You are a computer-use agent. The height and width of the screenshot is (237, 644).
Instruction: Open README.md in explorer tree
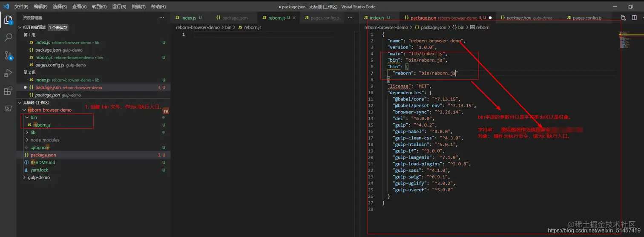pyautogui.click(x=43, y=162)
